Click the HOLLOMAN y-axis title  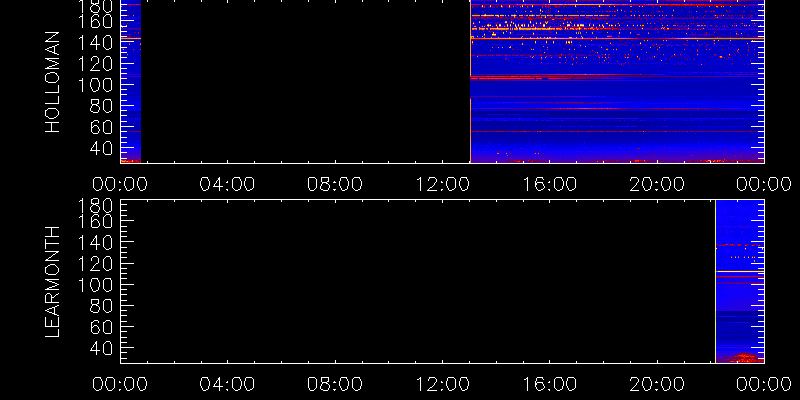click(53, 82)
